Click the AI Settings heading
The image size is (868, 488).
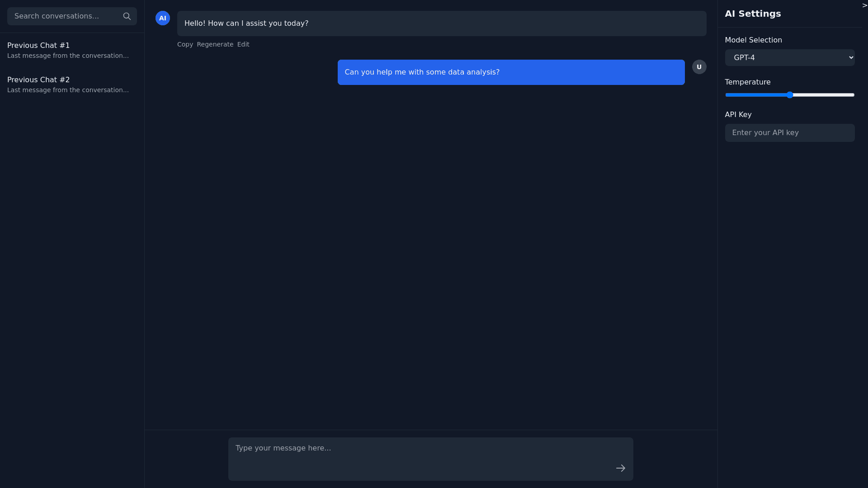(x=753, y=14)
